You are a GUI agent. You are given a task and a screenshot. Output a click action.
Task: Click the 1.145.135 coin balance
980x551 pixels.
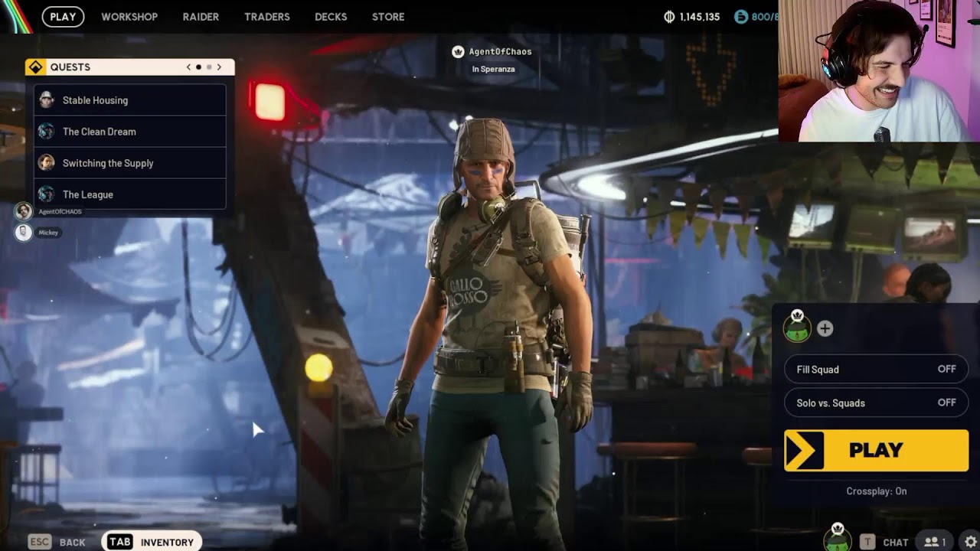(x=699, y=17)
